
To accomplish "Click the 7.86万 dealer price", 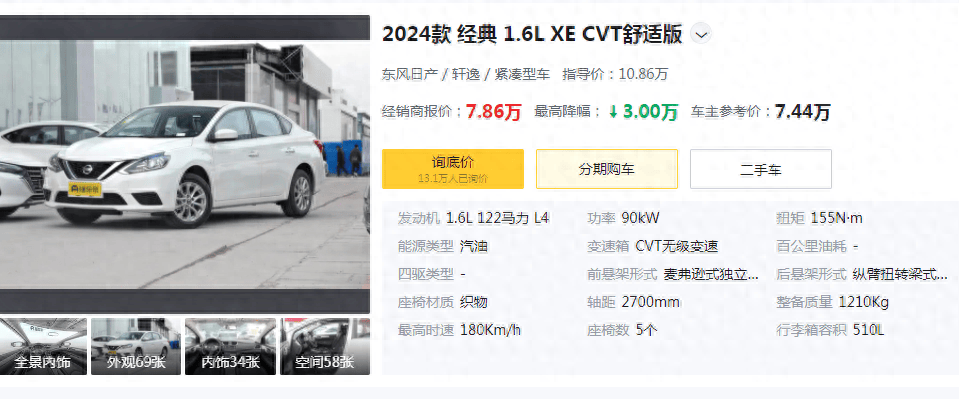I will pos(493,112).
